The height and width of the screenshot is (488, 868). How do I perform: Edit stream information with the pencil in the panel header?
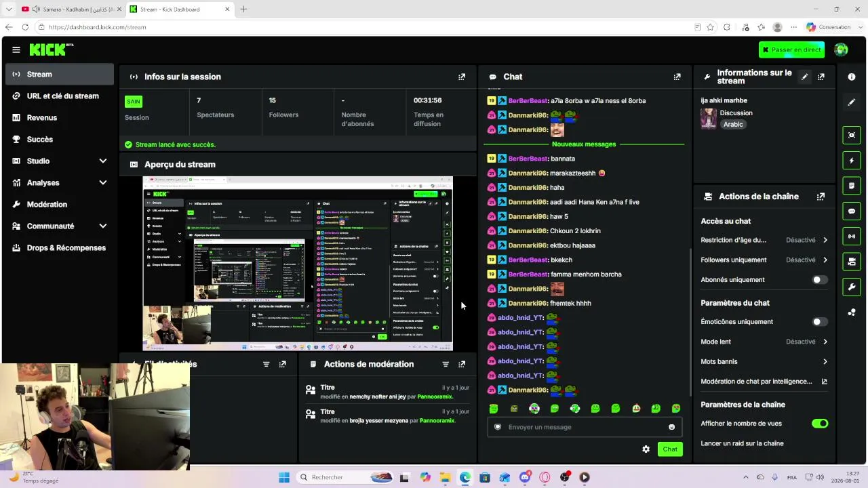[804, 77]
